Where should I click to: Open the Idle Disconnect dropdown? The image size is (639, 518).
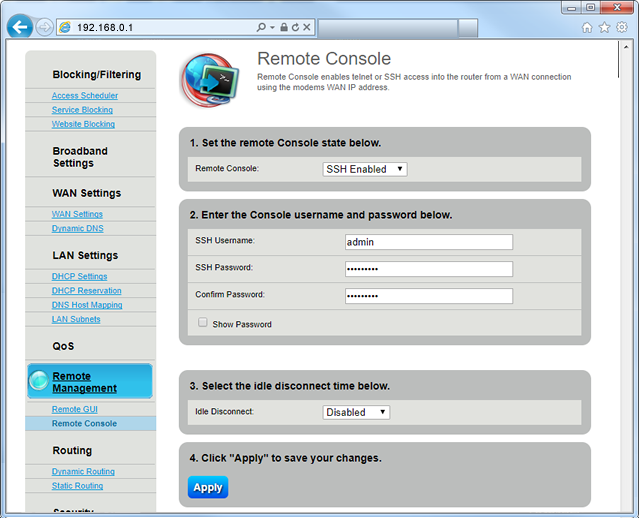pos(356,412)
